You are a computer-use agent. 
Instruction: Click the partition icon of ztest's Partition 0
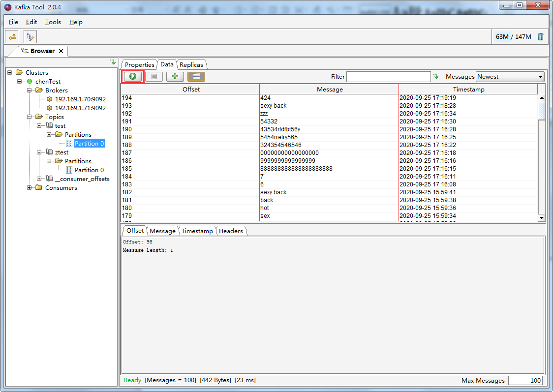click(69, 170)
